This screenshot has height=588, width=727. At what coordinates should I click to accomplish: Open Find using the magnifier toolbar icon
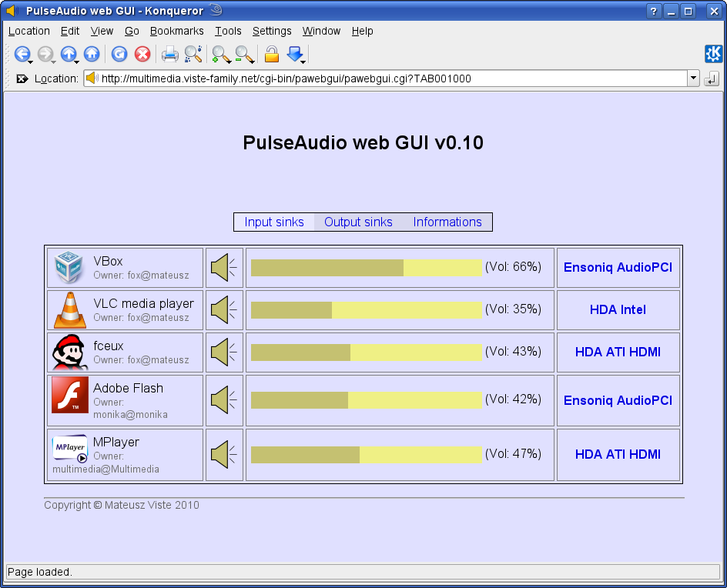pyautogui.click(x=193, y=54)
